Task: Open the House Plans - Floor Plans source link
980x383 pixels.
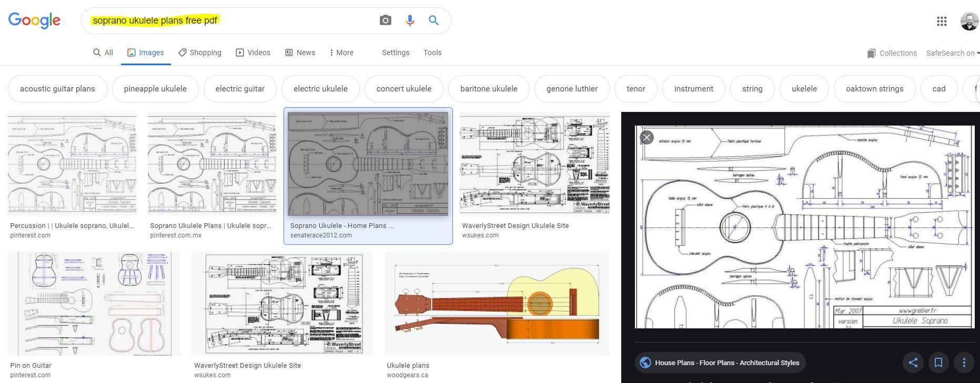Action: coord(720,363)
